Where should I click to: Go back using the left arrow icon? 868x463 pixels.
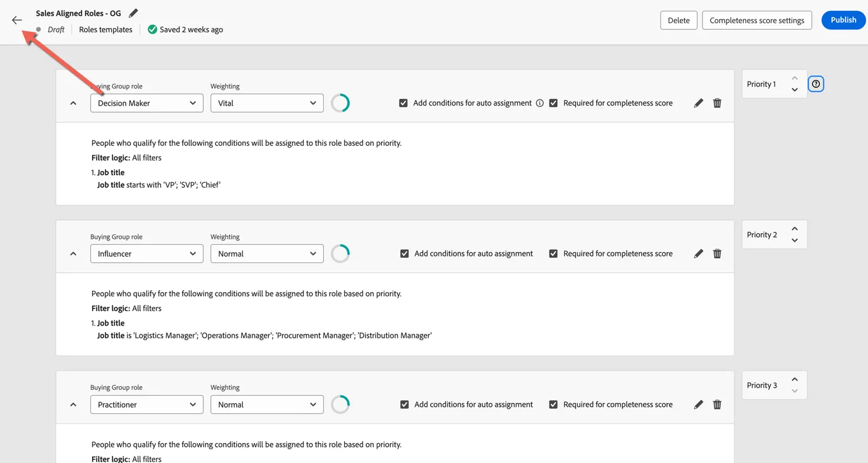point(17,20)
